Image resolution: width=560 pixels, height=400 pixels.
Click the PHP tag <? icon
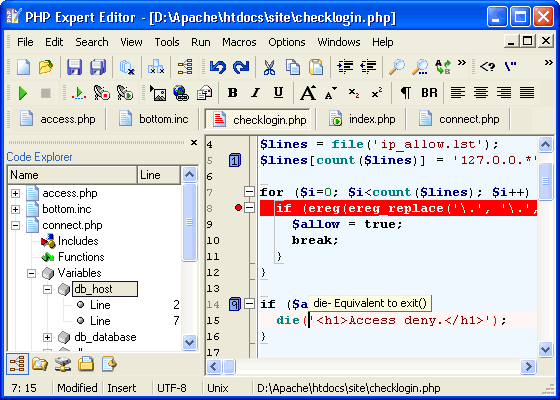(x=487, y=66)
